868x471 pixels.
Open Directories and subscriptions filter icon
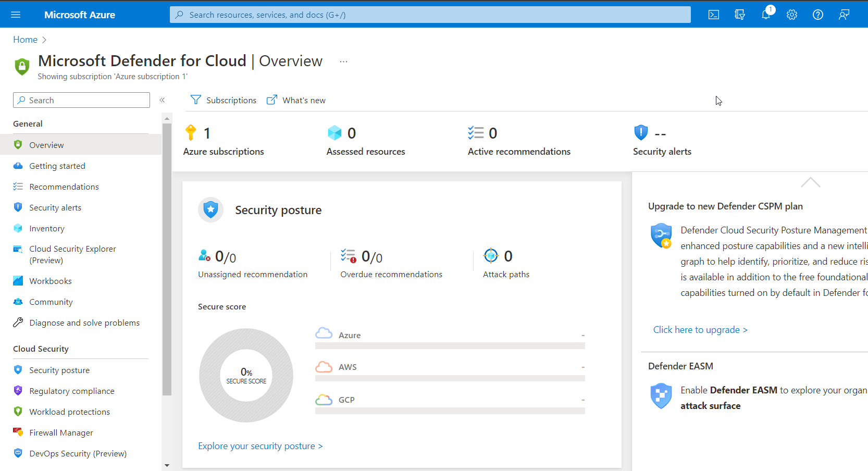pos(740,15)
